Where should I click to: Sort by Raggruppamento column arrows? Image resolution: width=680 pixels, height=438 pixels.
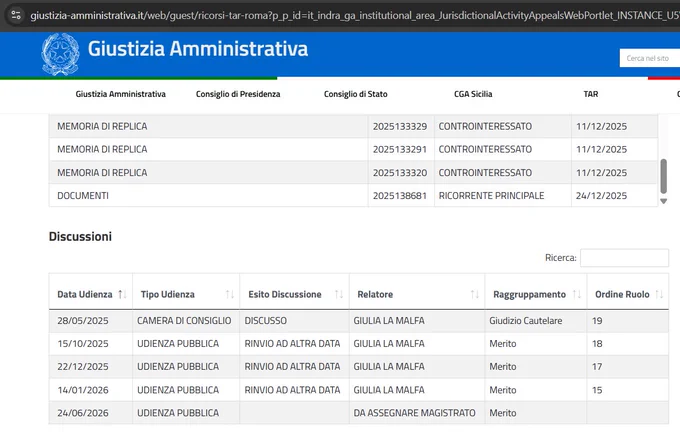click(577, 294)
